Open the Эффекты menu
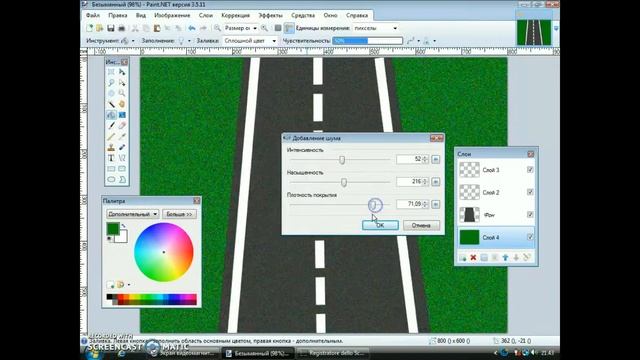Image resolution: width=640 pixels, height=360 pixels. point(270,15)
